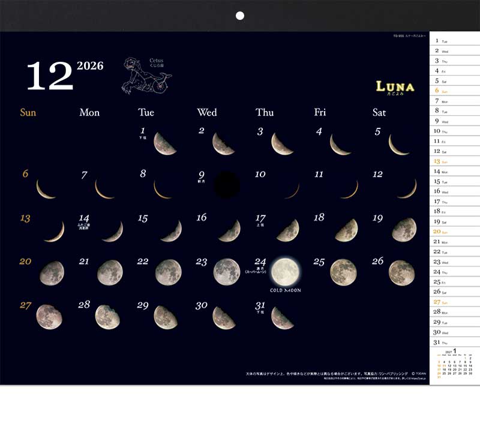The height and width of the screenshot is (448, 480).
Task: Click date number 4 in the main grid
Action: [319, 131]
